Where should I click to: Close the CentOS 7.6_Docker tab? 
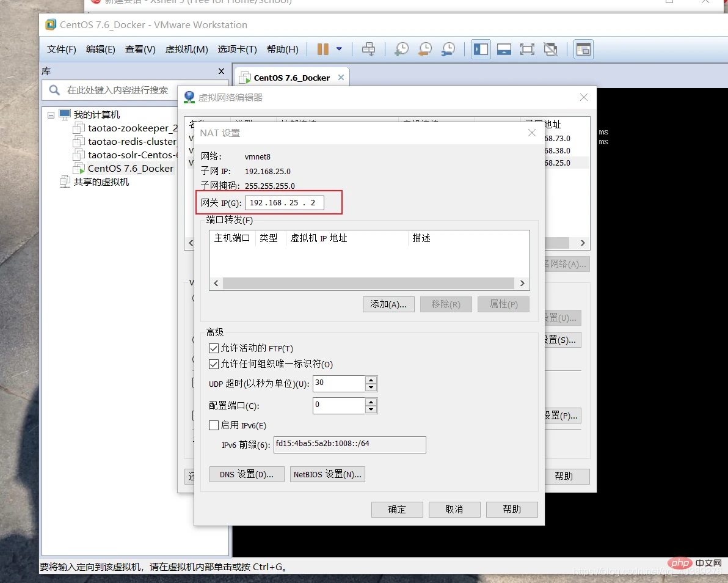click(x=341, y=77)
